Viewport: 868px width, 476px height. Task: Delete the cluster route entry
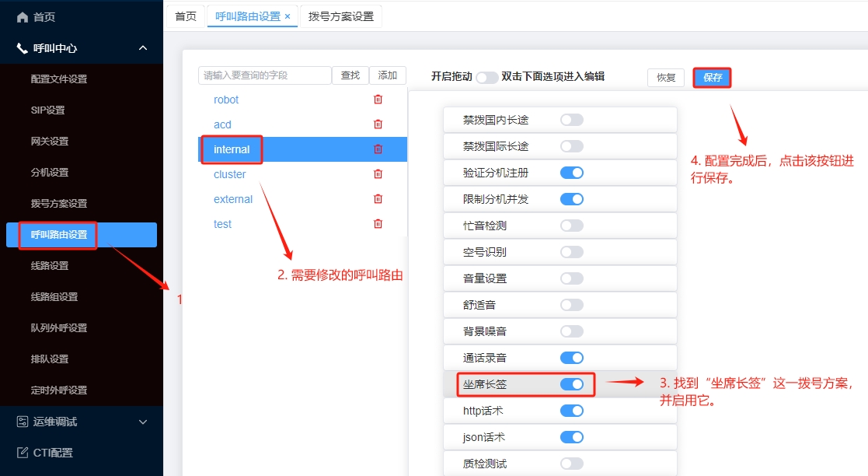point(378,174)
